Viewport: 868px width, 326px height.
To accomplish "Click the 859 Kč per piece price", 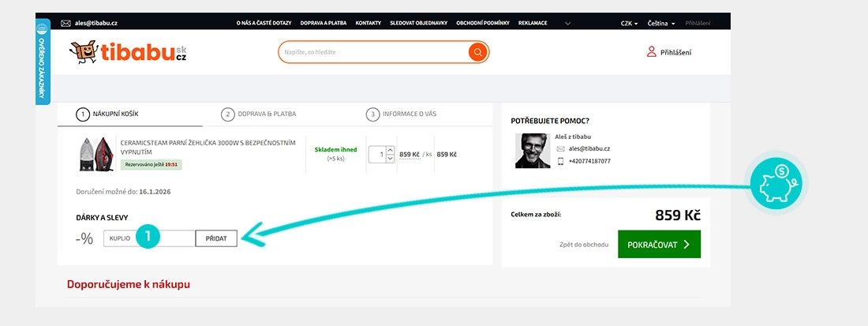I will coord(409,155).
